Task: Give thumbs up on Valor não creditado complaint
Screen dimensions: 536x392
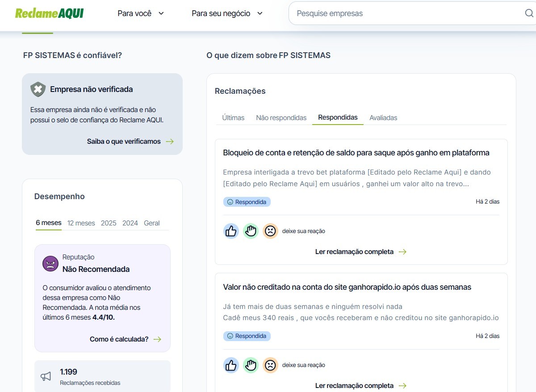Action: (x=231, y=365)
